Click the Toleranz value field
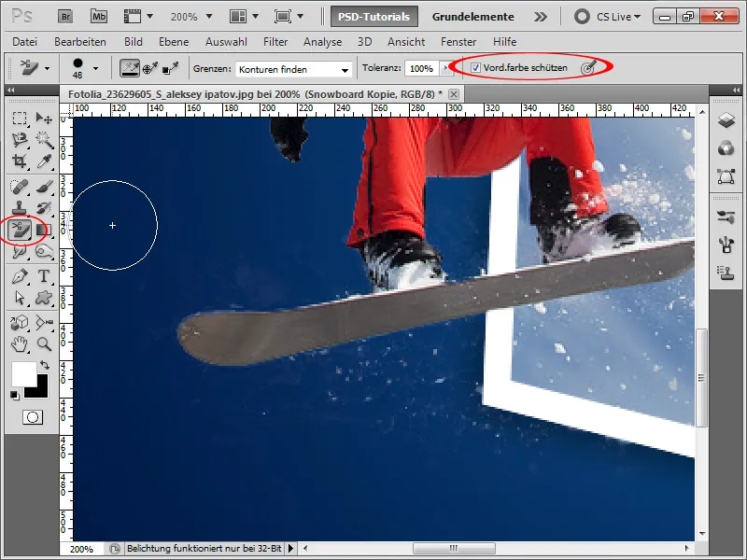The width and height of the screenshot is (747, 560). 421,68
